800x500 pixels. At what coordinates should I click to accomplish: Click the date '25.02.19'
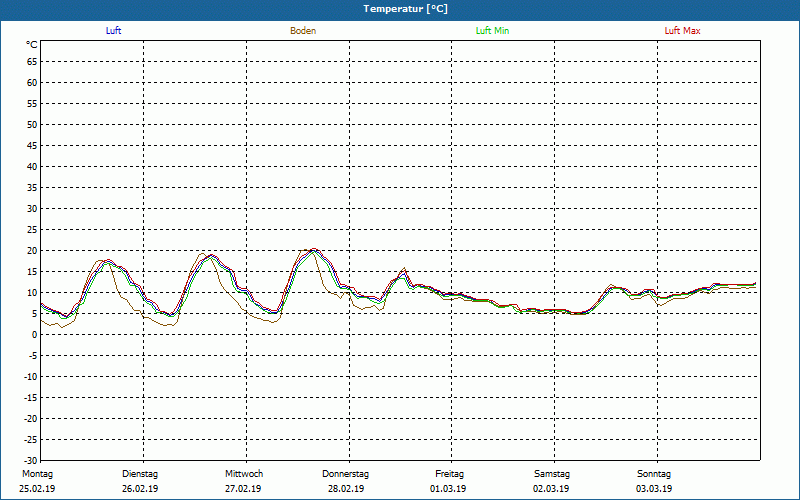click(37, 489)
